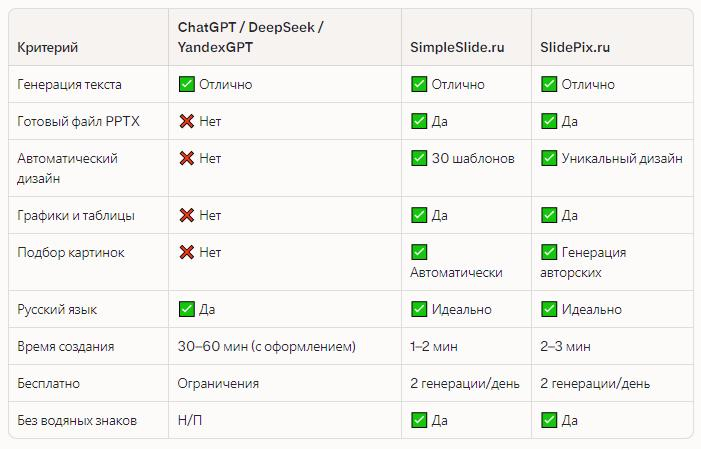
Task: Click red cross in Графики и таблицы row
Action: (x=186, y=215)
